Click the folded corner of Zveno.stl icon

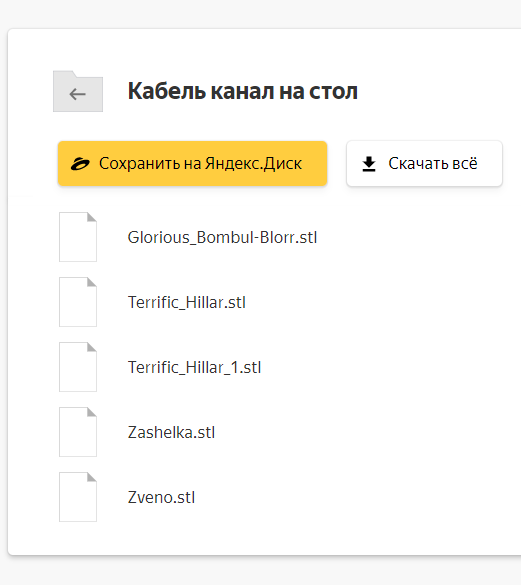[92, 477]
